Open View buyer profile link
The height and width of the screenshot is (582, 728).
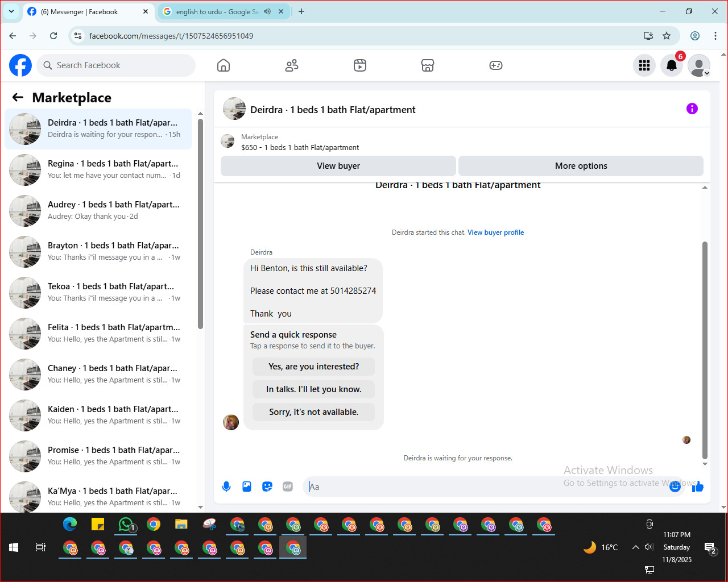click(x=495, y=232)
